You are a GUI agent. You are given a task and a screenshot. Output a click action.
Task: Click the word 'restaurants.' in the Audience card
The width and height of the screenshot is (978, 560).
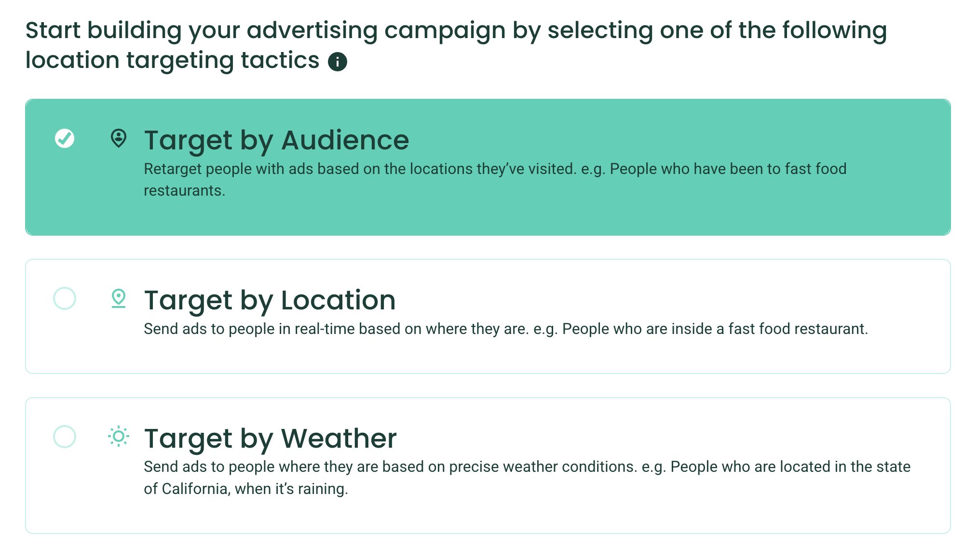pos(184,191)
